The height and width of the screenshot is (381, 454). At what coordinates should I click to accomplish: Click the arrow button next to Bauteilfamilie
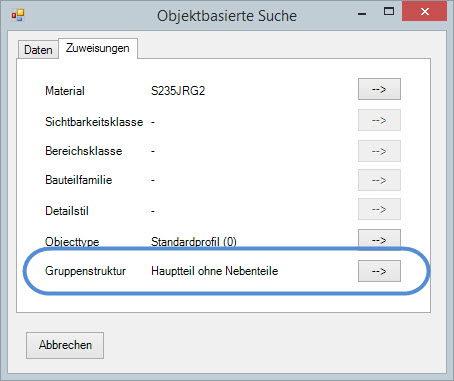[x=379, y=180]
